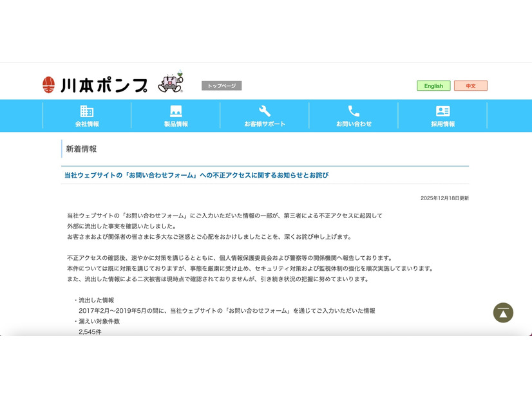The image size is (532, 399).
Task: Click the ID badge icon above 採用情報
Action: [444, 111]
